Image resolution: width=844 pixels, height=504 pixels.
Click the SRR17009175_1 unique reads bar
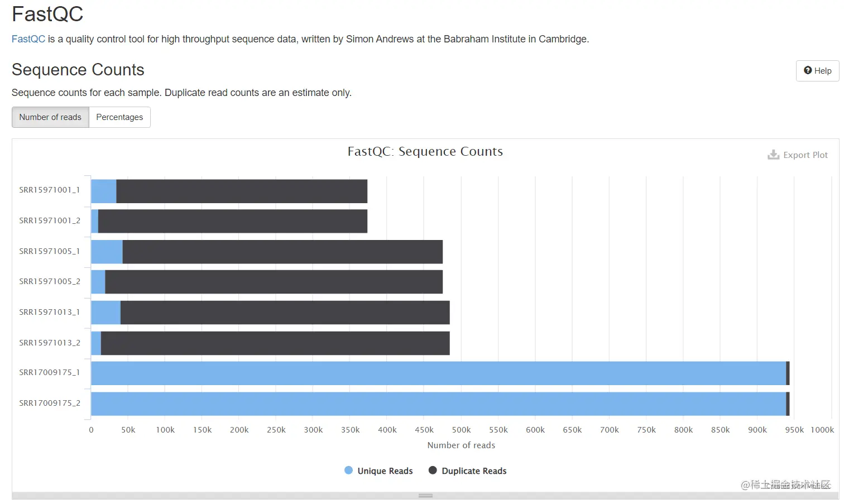439,373
